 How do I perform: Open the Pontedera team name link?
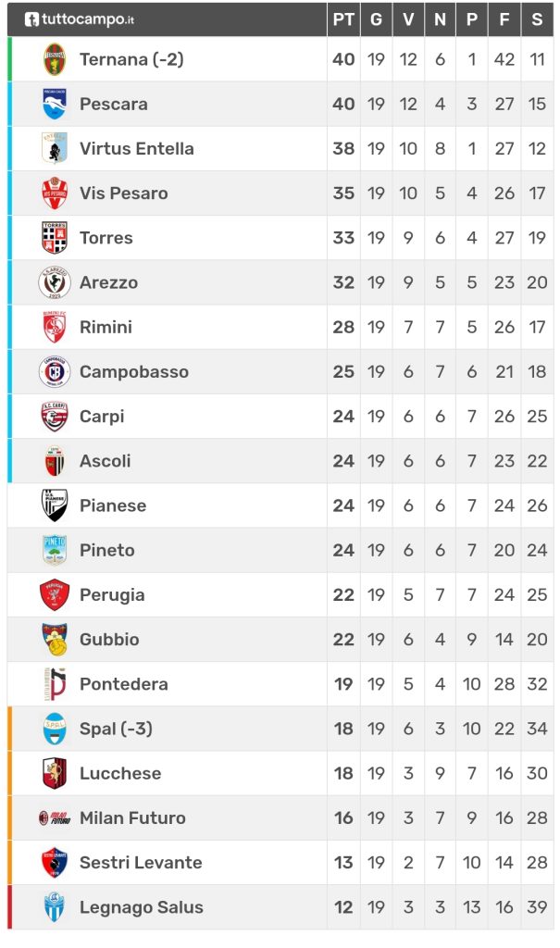tap(123, 684)
